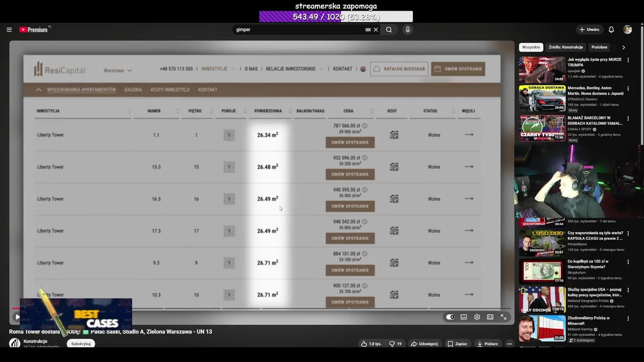Open title 'BLAMAŻ BARCELONY W DERBACH KATALONII'
The width and height of the screenshot is (644, 362).
coord(596,120)
